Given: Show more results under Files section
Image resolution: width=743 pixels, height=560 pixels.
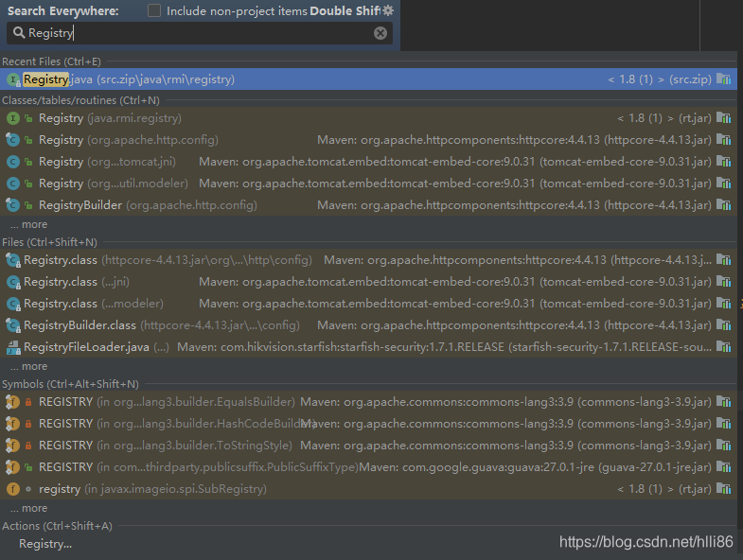Looking at the screenshot, I should point(29,367).
